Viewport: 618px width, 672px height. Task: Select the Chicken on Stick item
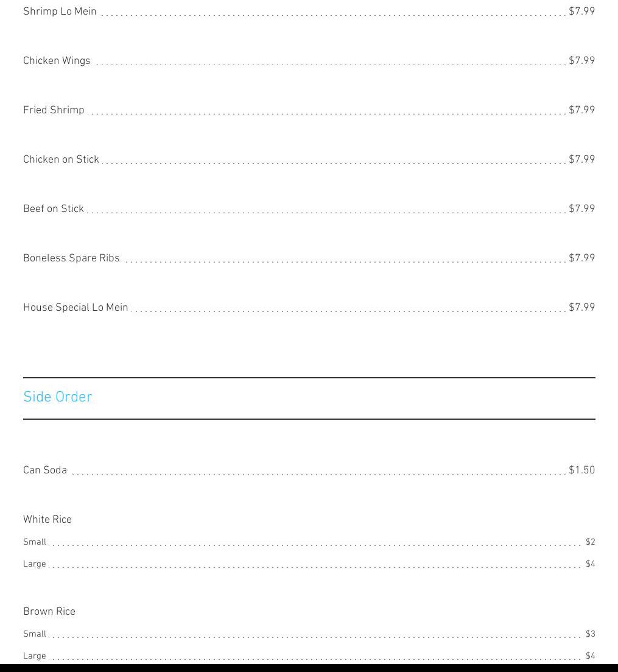[x=61, y=159]
